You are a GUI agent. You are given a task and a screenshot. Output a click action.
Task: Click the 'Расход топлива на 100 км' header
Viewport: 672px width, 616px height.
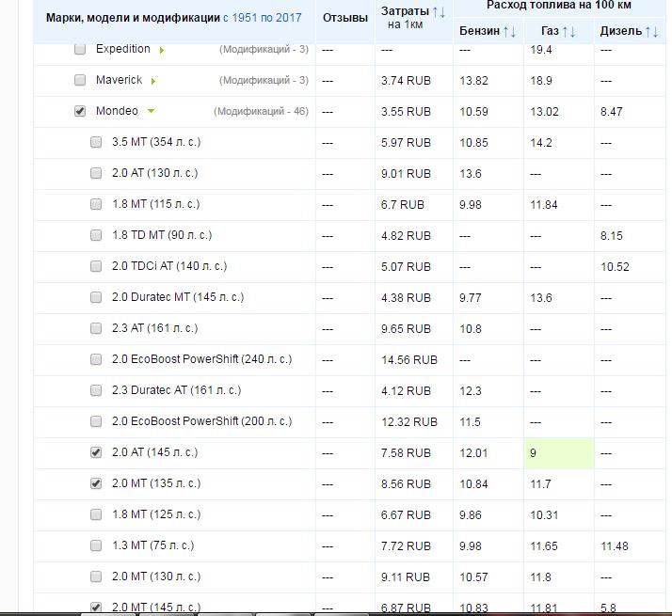tap(559, 6)
